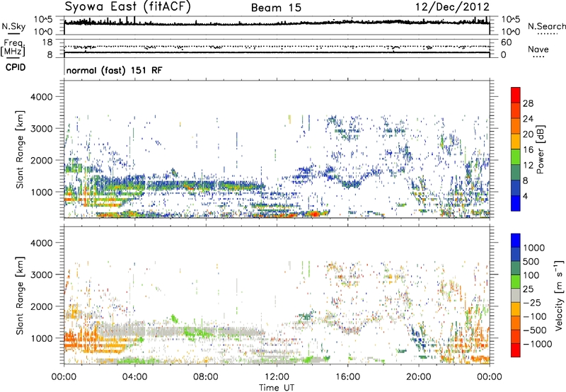Viewport: 566px width, 392px height.
Task: Click the Slant Range label of Power panel
Action: pos(20,149)
